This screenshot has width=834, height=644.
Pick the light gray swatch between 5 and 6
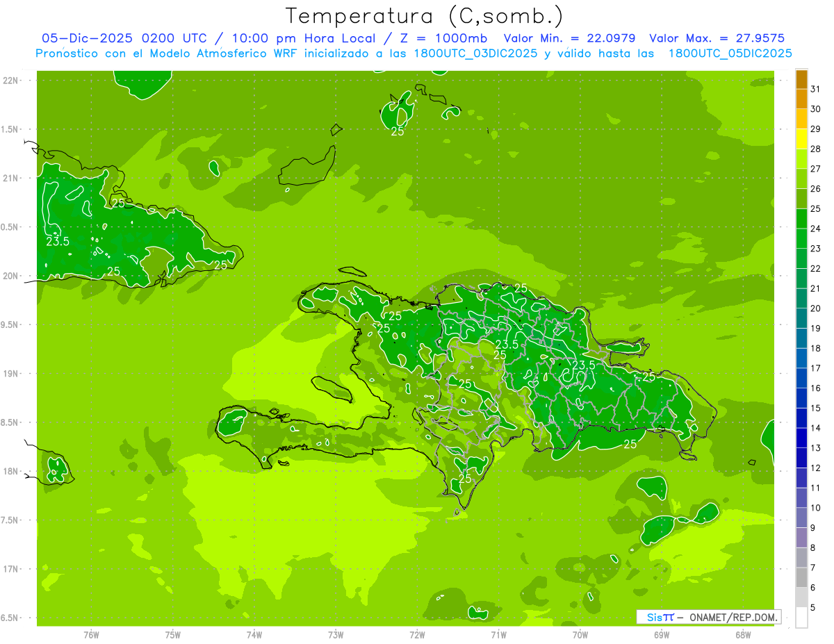801,597
